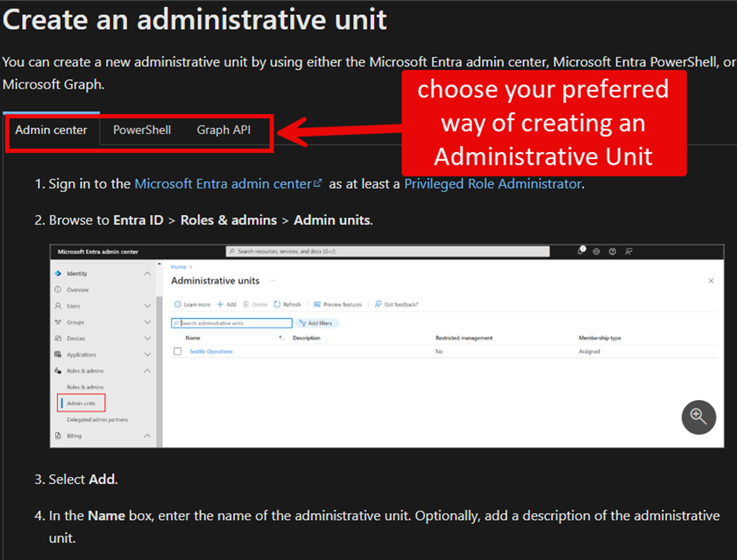The height and width of the screenshot is (560, 737).
Task: Click the feedback icon in Entra header
Action: 629,252
